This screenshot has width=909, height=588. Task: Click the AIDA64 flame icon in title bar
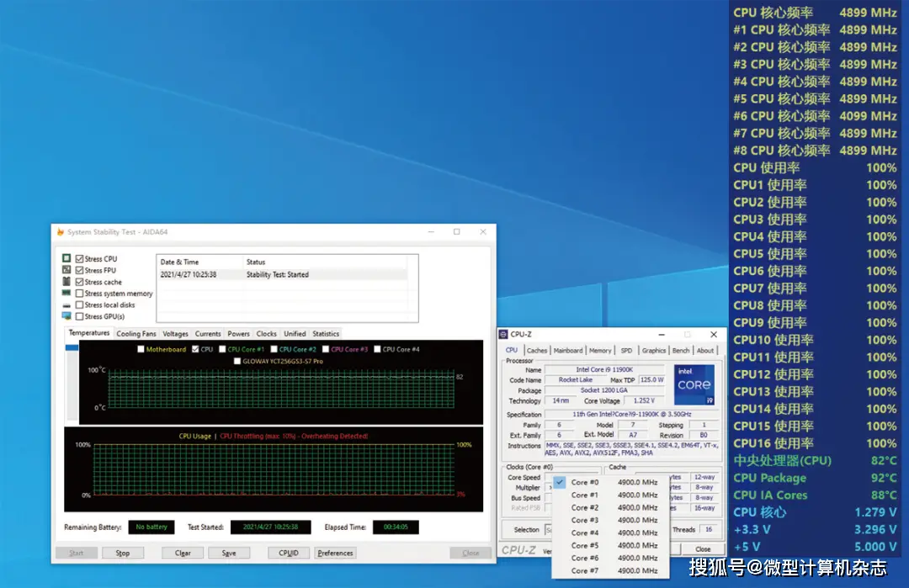coord(61,231)
